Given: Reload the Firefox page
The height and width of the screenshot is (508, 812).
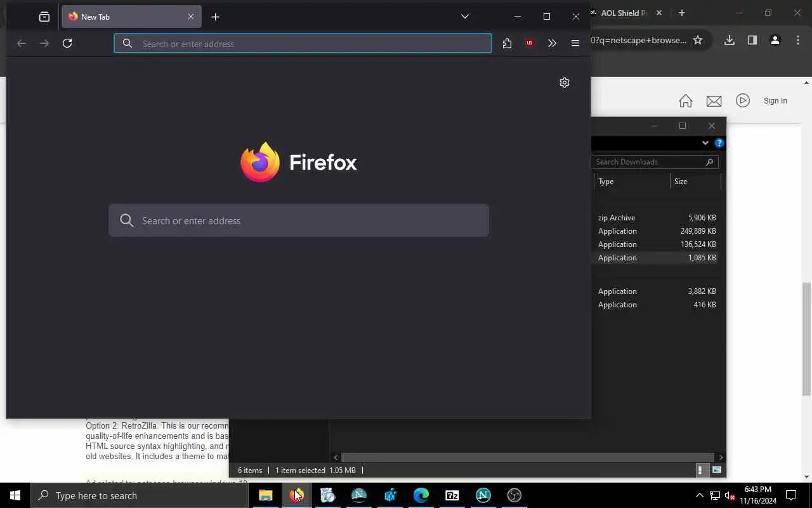Looking at the screenshot, I should (67, 43).
